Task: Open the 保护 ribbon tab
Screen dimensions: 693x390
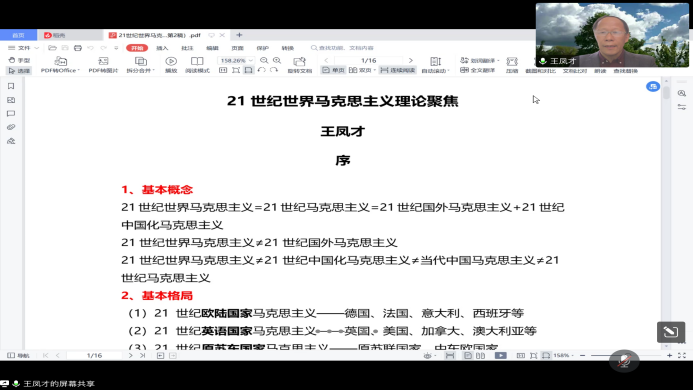Action: tap(263, 48)
